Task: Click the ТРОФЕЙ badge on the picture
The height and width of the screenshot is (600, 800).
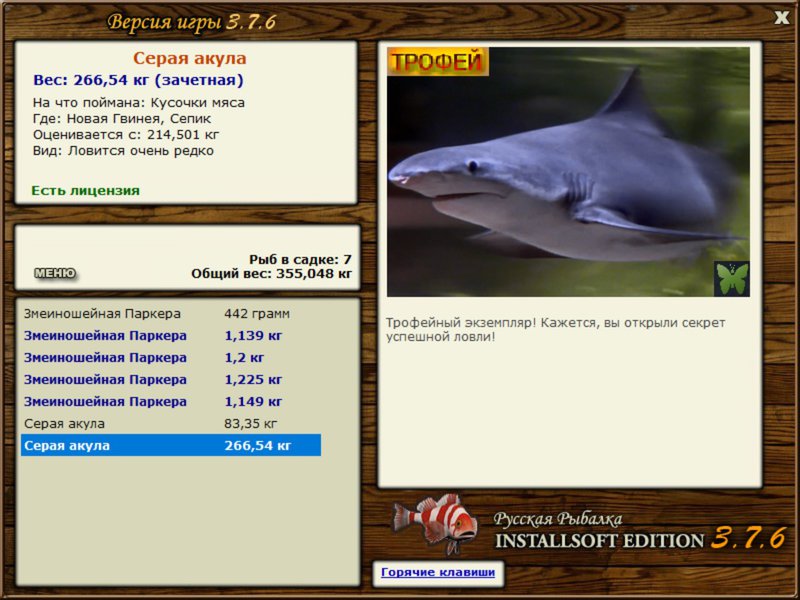Action: click(438, 62)
